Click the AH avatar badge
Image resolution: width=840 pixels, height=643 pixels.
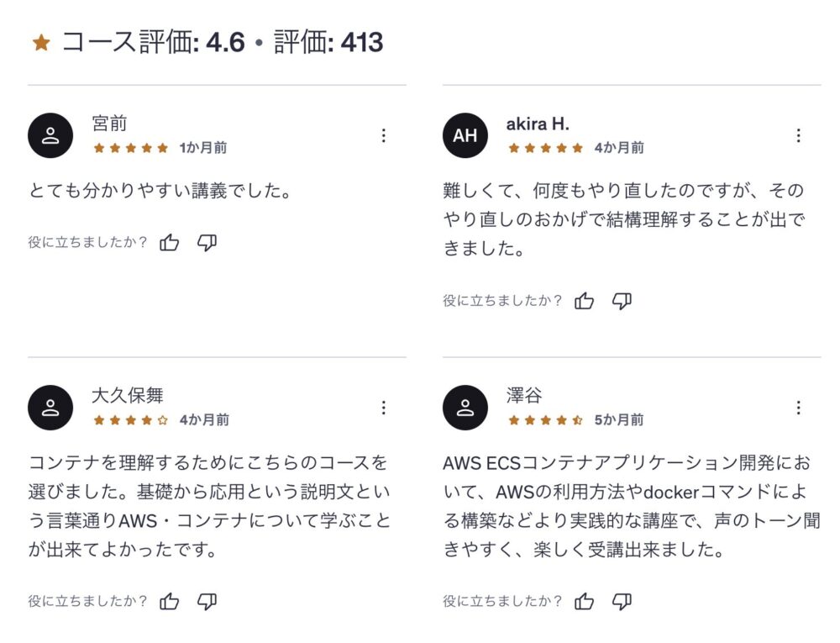(465, 135)
